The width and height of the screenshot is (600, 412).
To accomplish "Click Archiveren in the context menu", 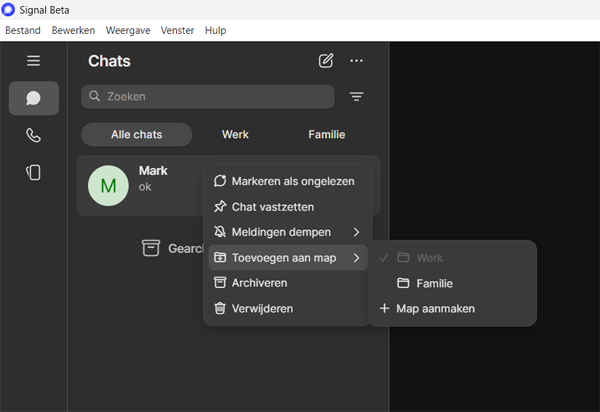I will tap(259, 283).
